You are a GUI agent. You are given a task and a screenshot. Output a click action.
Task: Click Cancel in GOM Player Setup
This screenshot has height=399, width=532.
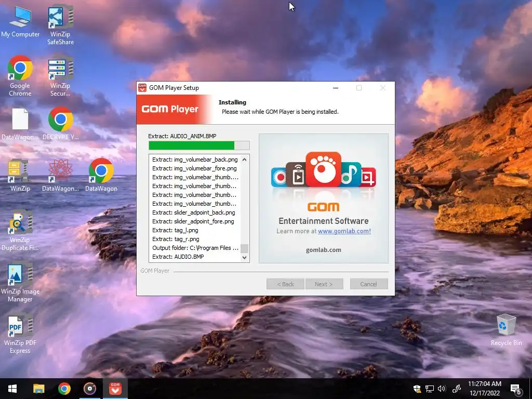coord(369,284)
